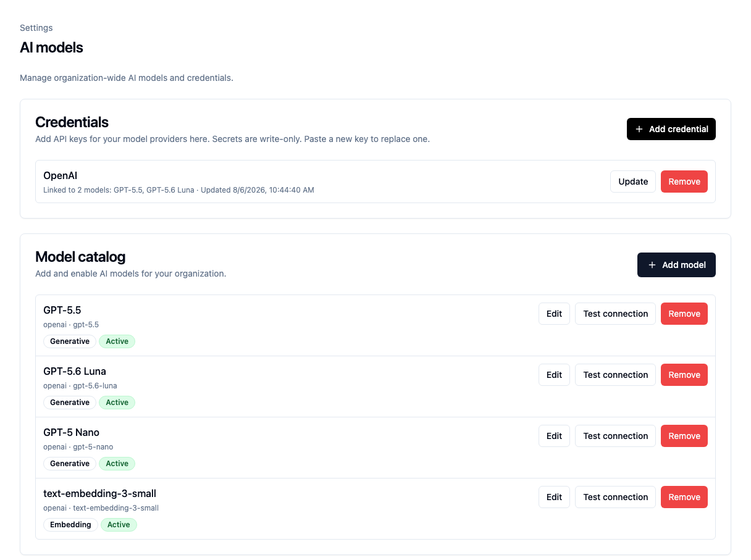Image resolution: width=751 pixels, height=560 pixels.
Task: Click the 'Manage organization-wide AI models' description
Action: pos(127,78)
